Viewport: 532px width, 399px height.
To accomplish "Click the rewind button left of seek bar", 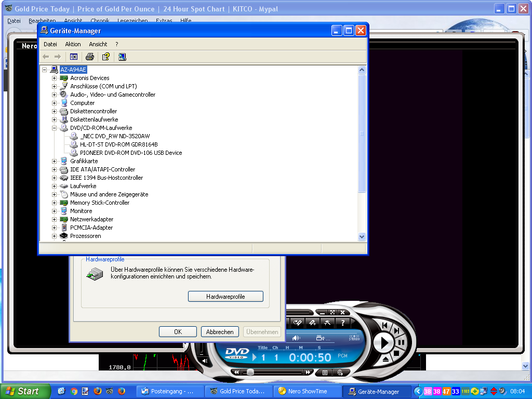I will pyautogui.click(x=236, y=372).
